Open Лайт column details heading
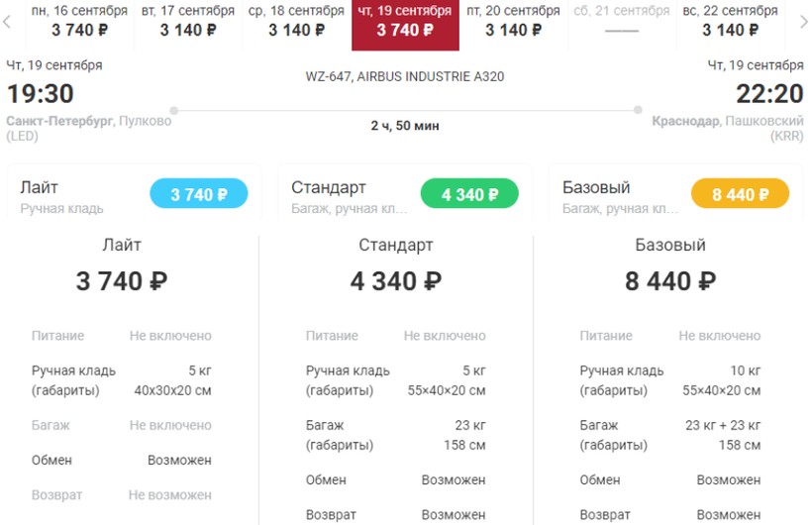Viewport: 812px width, 525px height. point(122,245)
